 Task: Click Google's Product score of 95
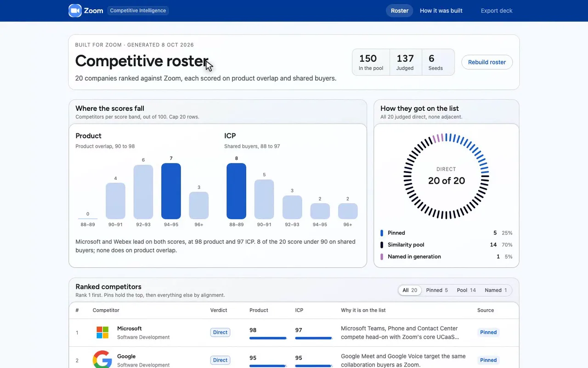(253, 358)
